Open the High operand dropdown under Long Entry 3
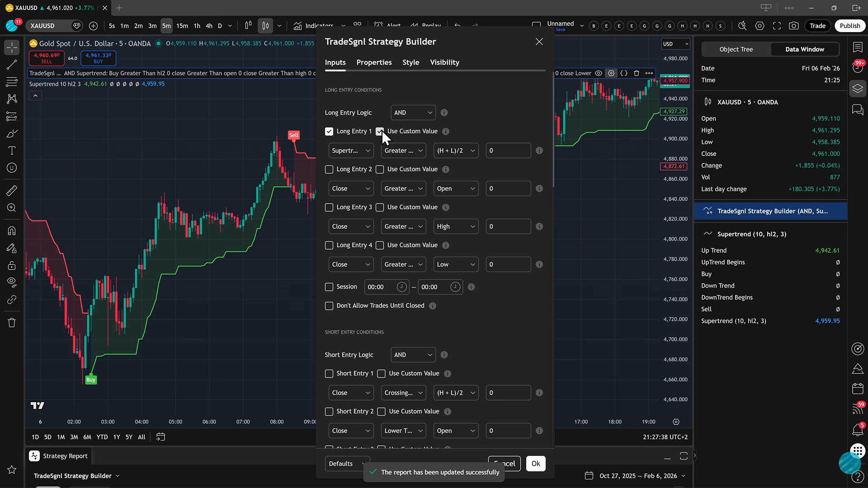This screenshot has height=488, width=868. point(455,226)
